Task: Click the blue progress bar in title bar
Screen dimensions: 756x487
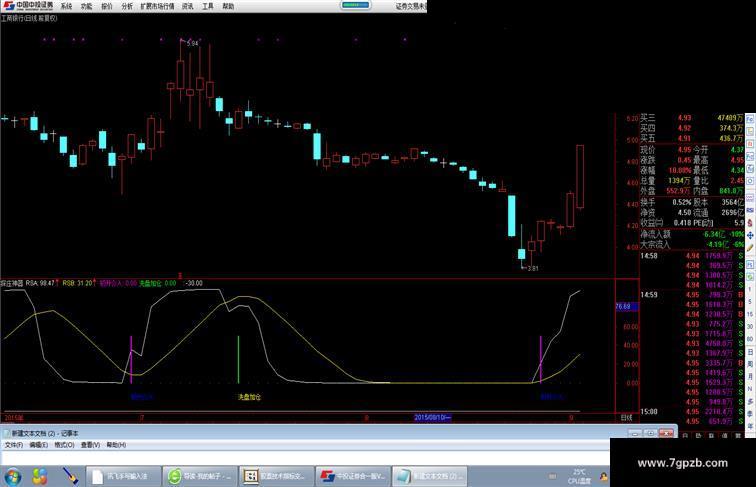Action: coord(356,5)
